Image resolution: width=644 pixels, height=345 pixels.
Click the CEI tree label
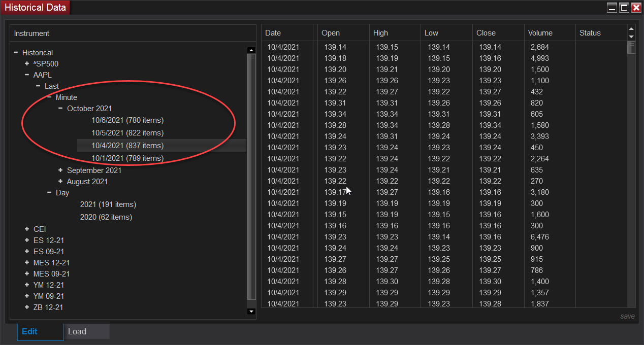(x=40, y=229)
